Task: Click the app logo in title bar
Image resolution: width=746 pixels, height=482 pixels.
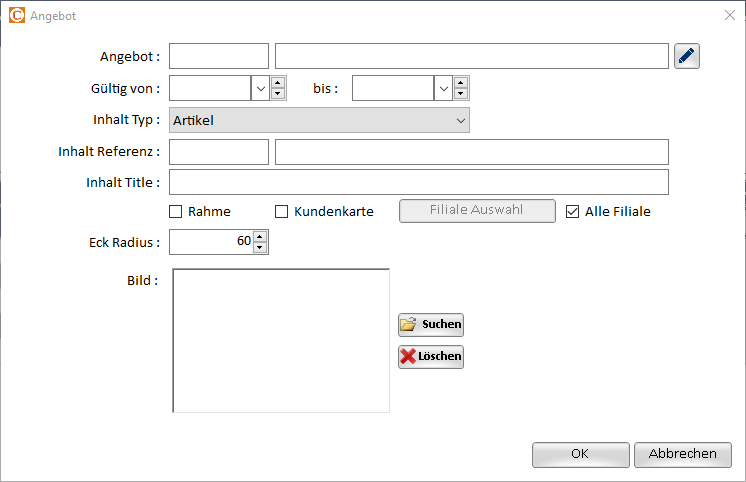Action: pos(17,16)
